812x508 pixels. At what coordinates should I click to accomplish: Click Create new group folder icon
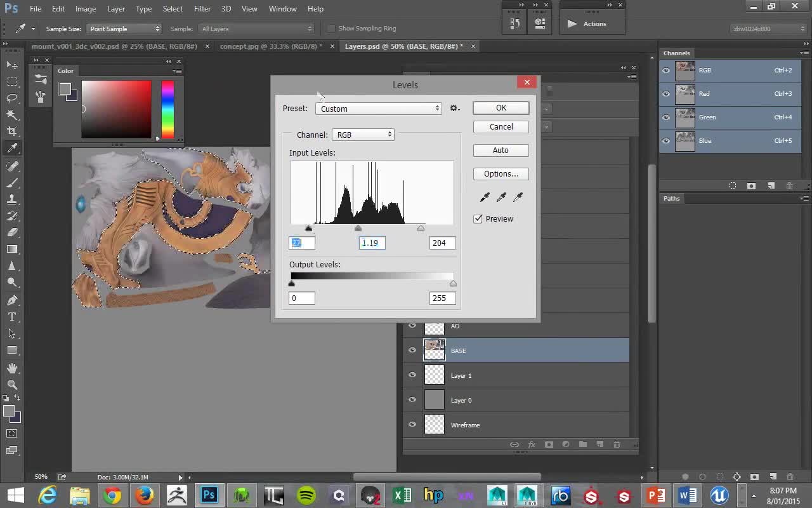[582, 444]
